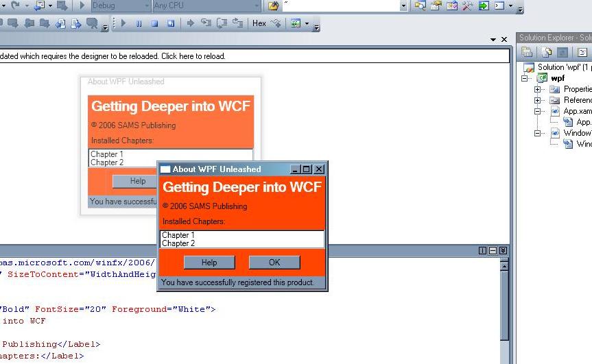Collapse the Window1.xaml node
Image resolution: width=592 pixels, height=364 pixels.
coord(538,133)
